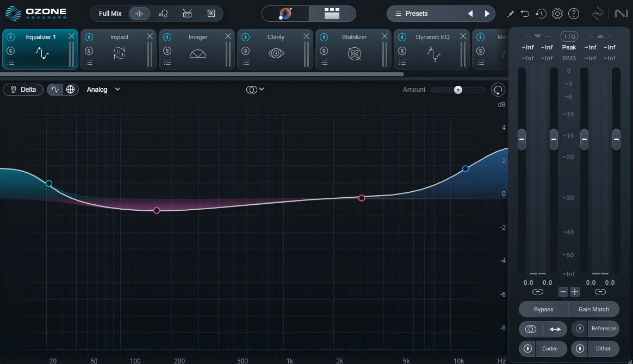The image size is (633, 364).
Task: Open the Master Assistant orb view
Action: point(286,14)
